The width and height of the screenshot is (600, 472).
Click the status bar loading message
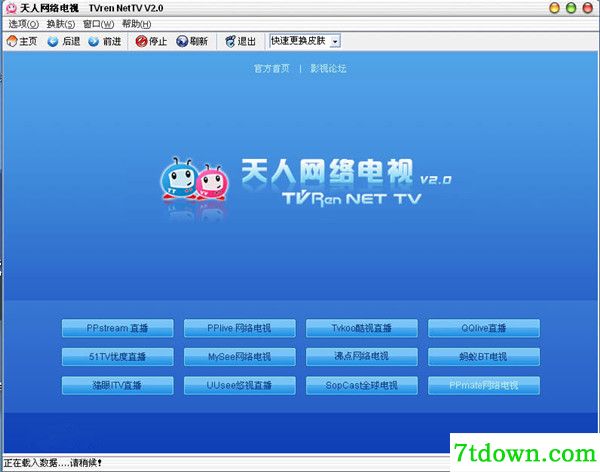(53, 463)
